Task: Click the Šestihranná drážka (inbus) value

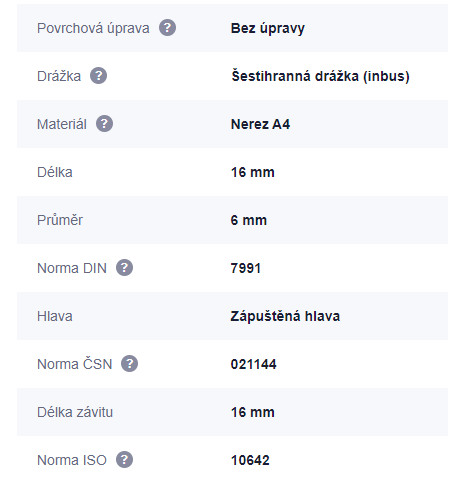Action: pyautogui.click(x=320, y=76)
